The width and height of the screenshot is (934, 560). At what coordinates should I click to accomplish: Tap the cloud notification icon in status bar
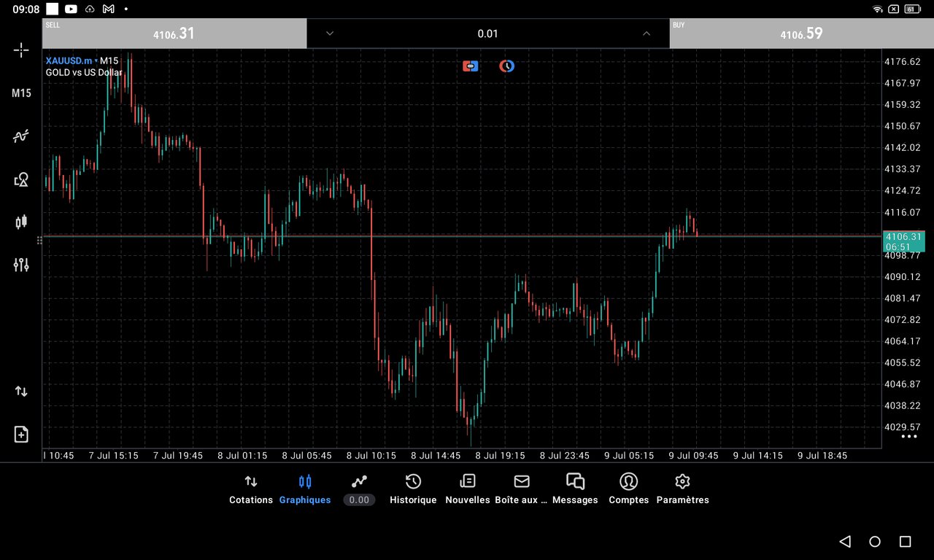(90, 9)
